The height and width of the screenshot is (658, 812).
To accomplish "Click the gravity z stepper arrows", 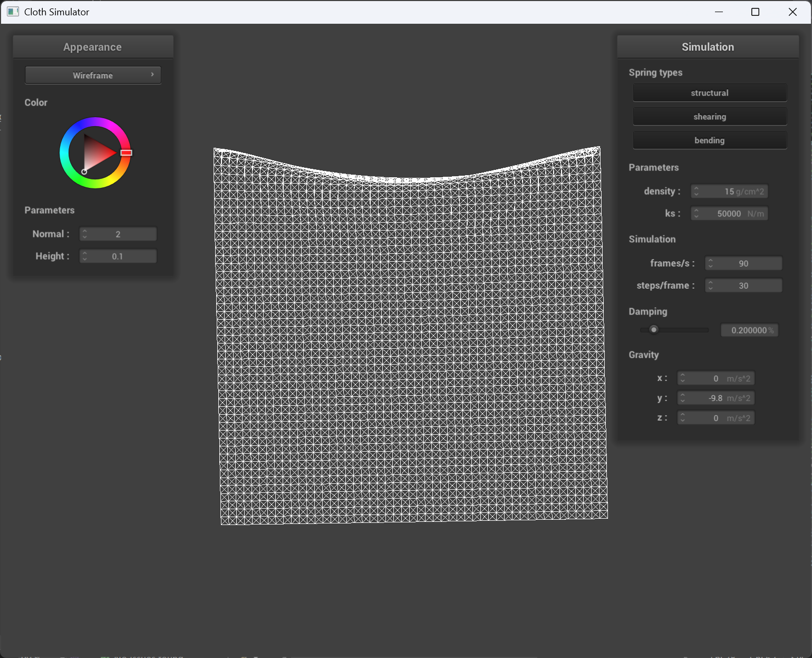I will point(683,418).
